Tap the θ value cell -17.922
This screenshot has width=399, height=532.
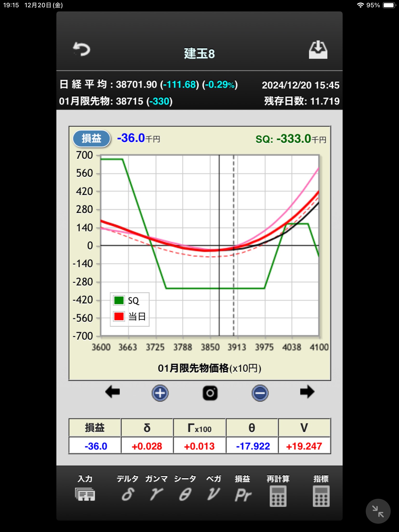(252, 446)
